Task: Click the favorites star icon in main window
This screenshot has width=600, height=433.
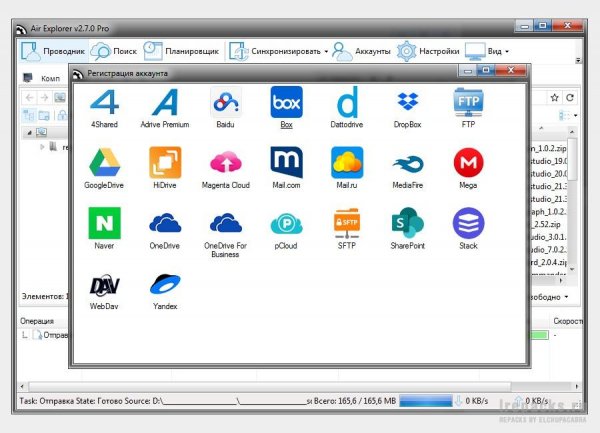Action: point(554,98)
